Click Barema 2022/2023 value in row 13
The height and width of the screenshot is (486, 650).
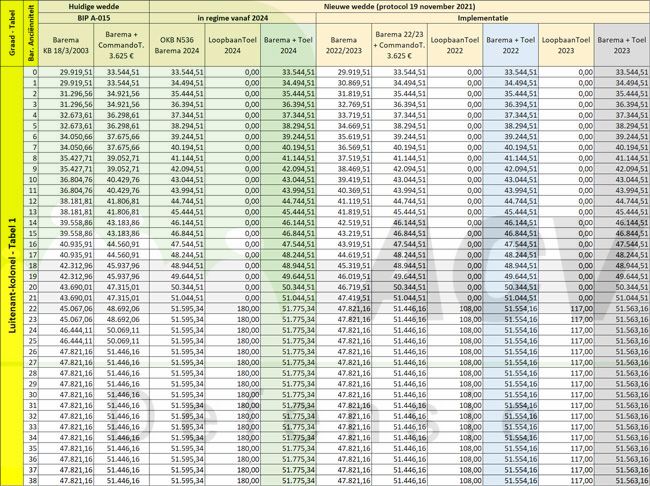pyautogui.click(x=344, y=212)
